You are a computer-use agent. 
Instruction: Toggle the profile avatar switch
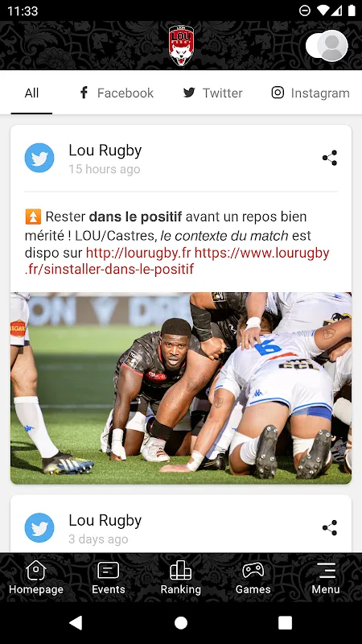pos(327,46)
